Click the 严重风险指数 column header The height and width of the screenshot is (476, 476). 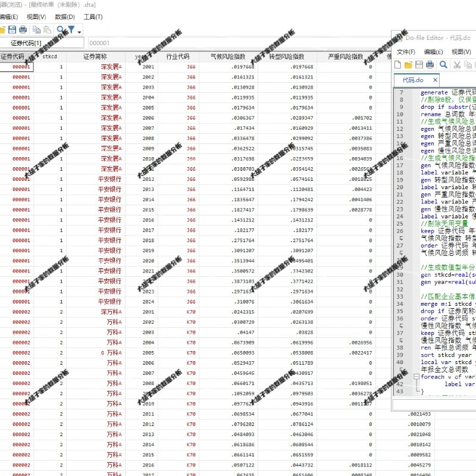346,57
